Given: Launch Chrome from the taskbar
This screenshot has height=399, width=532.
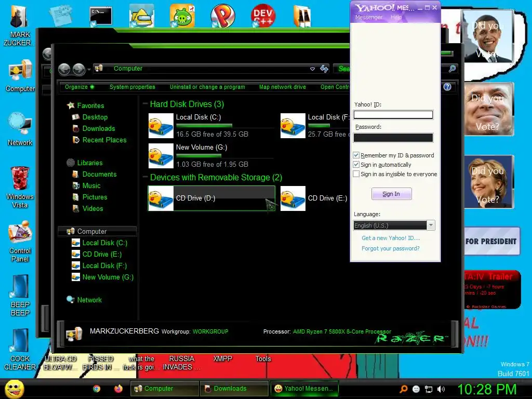Looking at the screenshot, I should 97,389.
